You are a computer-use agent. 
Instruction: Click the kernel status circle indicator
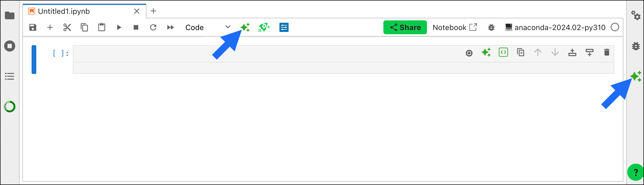[x=615, y=27]
